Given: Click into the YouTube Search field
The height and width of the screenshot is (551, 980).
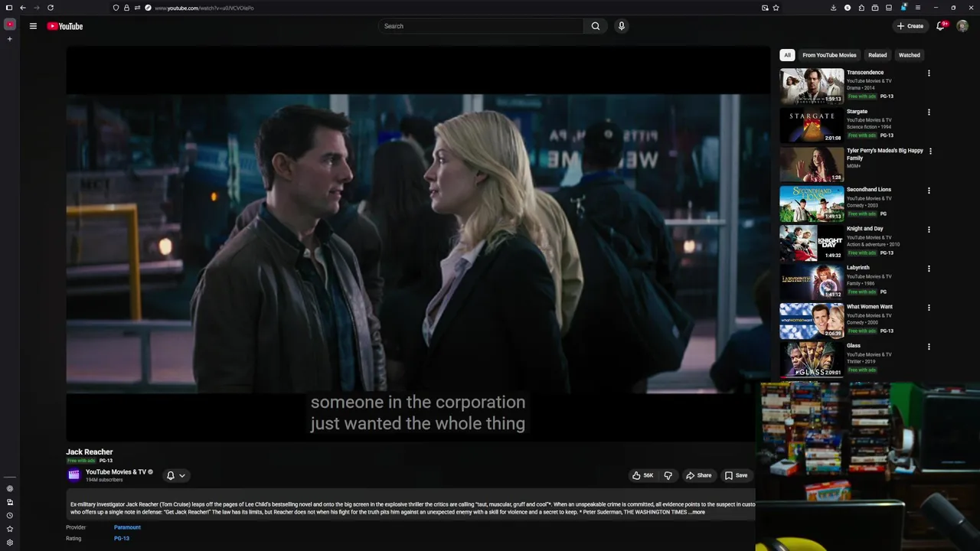Looking at the screenshot, I should [481, 26].
